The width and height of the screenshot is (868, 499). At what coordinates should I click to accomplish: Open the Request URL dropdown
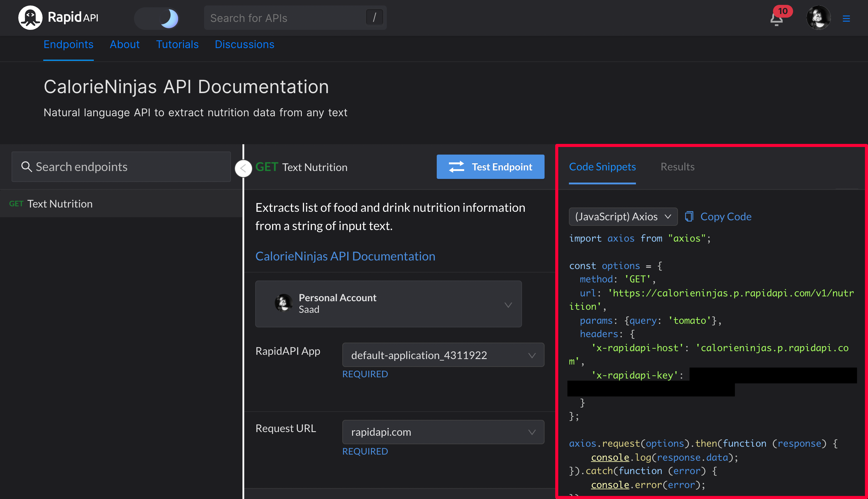[x=443, y=432]
